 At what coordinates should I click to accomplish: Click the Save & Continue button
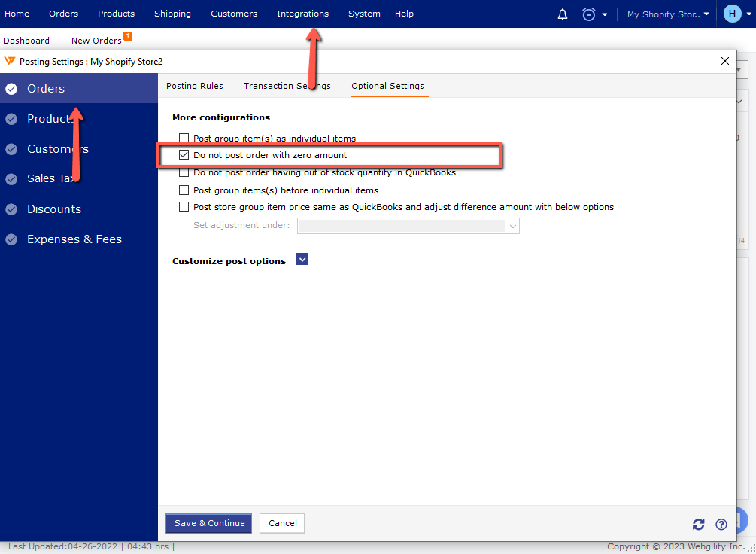tap(209, 523)
